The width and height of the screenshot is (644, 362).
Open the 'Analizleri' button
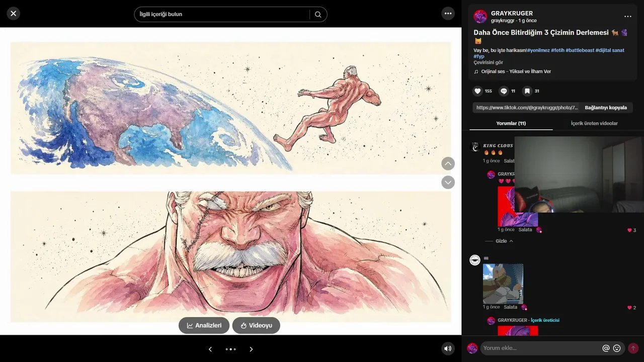[x=204, y=325]
